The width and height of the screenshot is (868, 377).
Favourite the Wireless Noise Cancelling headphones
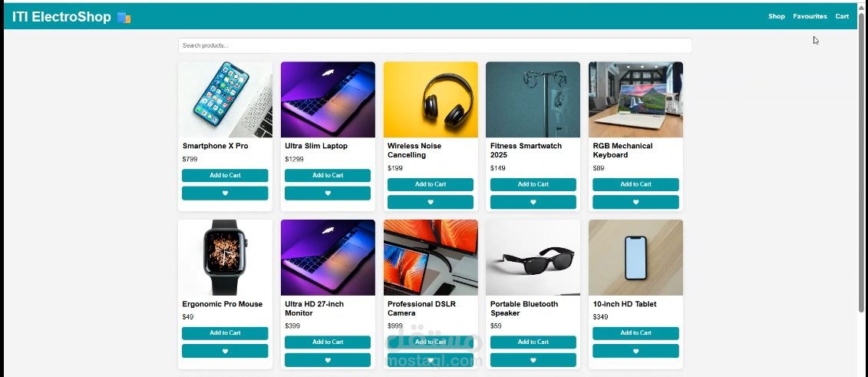pyautogui.click(x=430, y=202)
